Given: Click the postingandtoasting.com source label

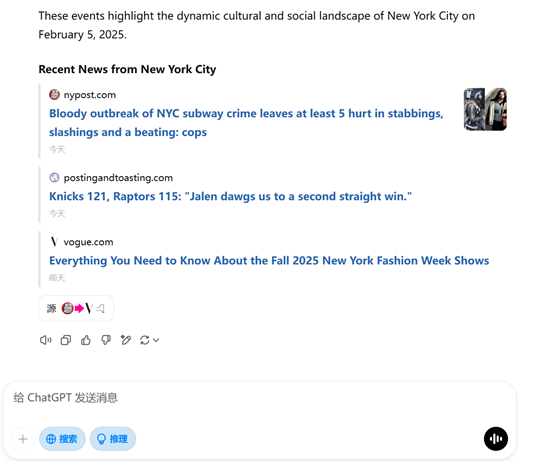Looking at the screenshot, I should tap(118, 178).
